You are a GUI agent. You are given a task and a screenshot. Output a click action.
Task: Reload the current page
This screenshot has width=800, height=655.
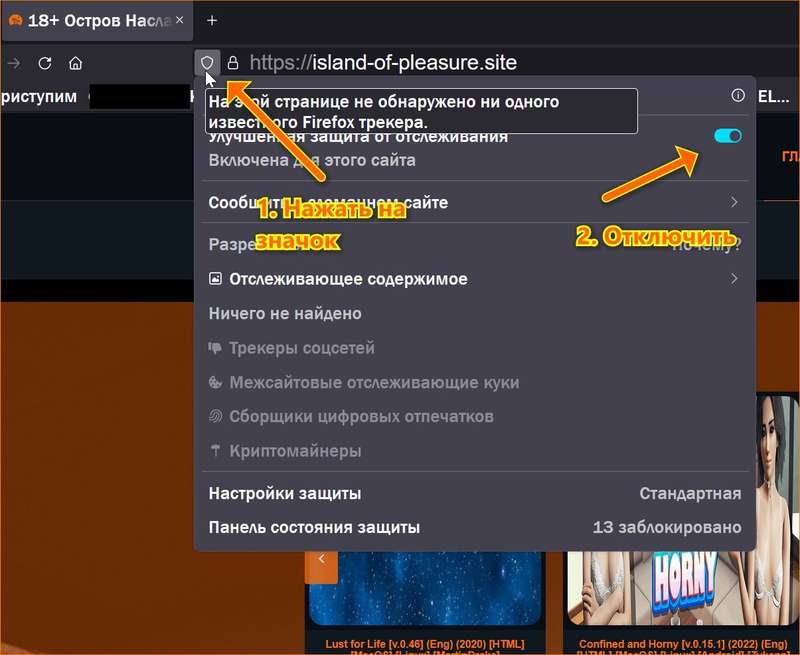click(44, 63)
